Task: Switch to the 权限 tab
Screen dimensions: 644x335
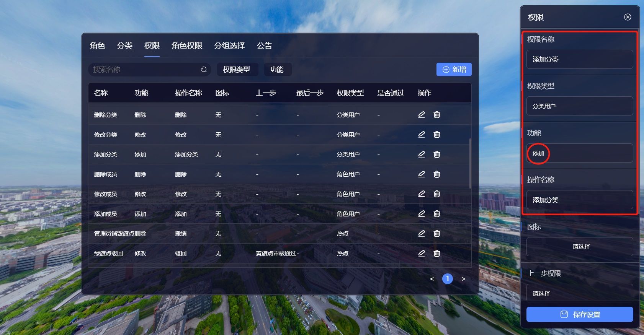Action: 152,46
